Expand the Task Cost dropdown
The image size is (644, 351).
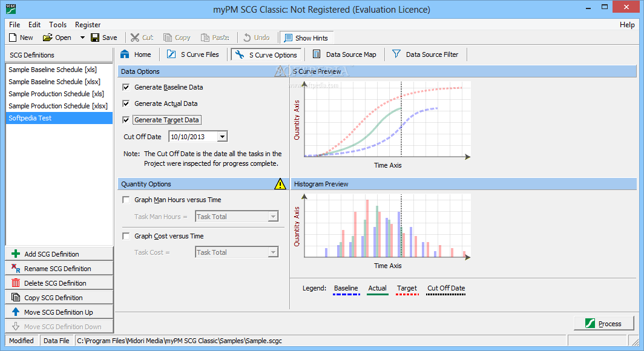[273, 252]
